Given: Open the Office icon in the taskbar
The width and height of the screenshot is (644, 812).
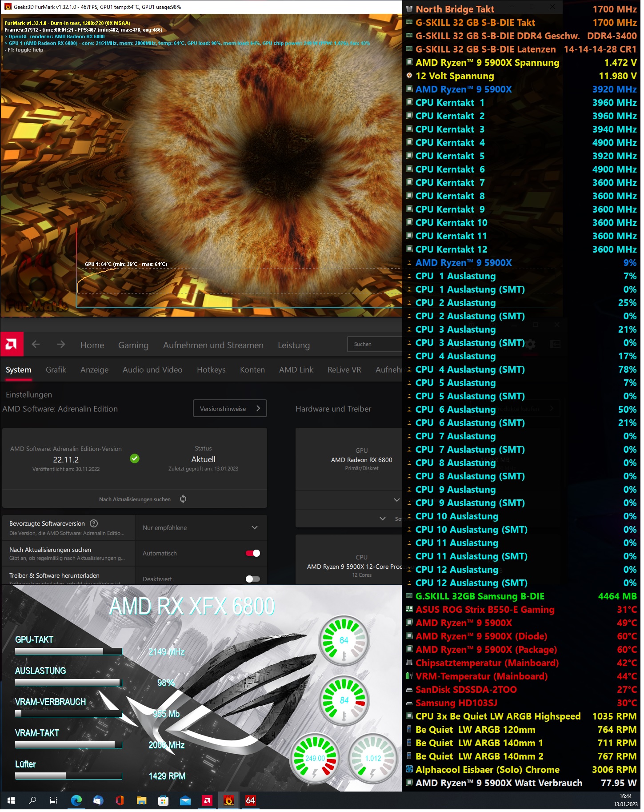Looking at the screenshot, I should coord(120,801).
